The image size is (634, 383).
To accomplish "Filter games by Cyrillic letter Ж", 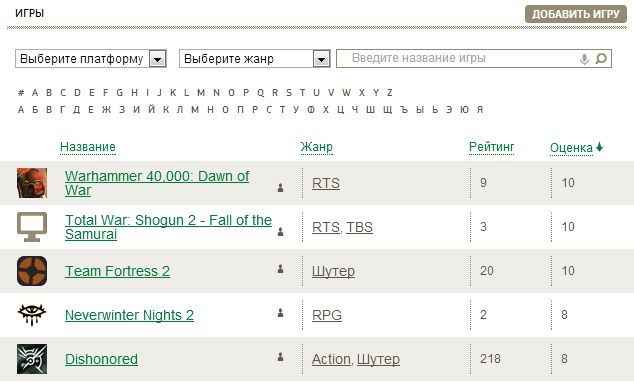I will click(106, 110).
